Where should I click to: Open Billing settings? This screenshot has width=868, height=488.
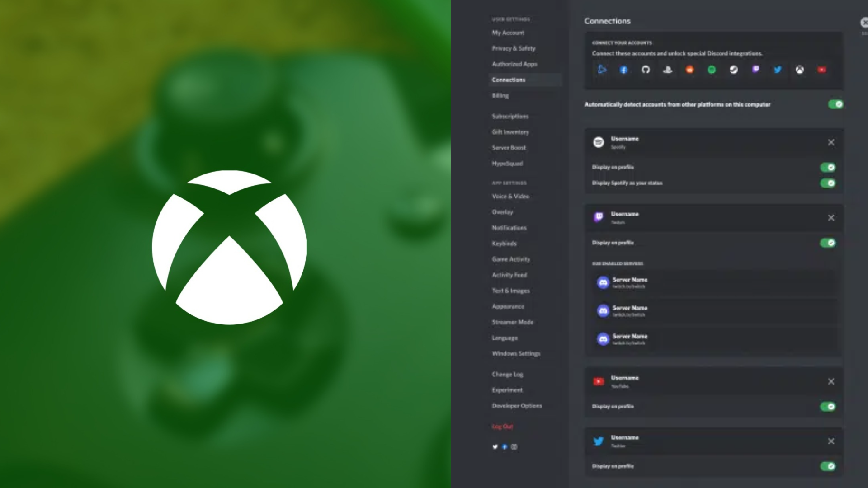(x=500, y=95)
